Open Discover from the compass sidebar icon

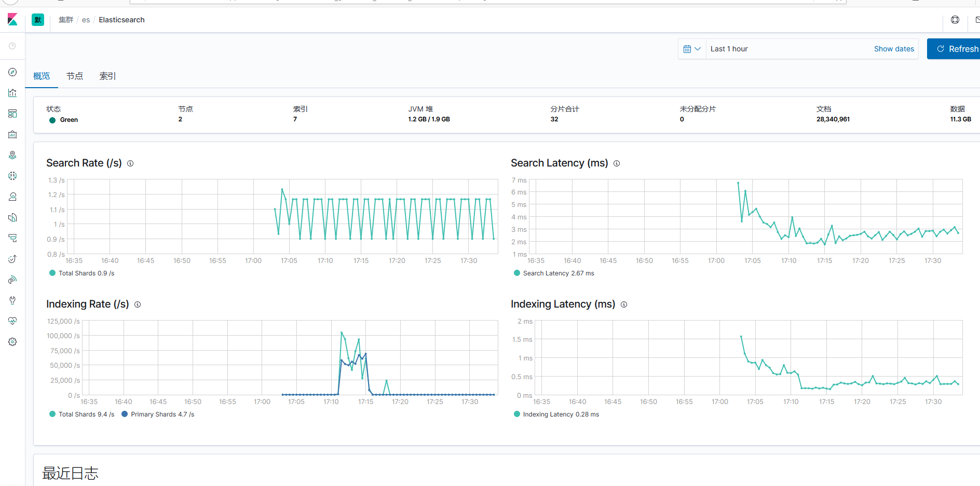tap(12, 72)
